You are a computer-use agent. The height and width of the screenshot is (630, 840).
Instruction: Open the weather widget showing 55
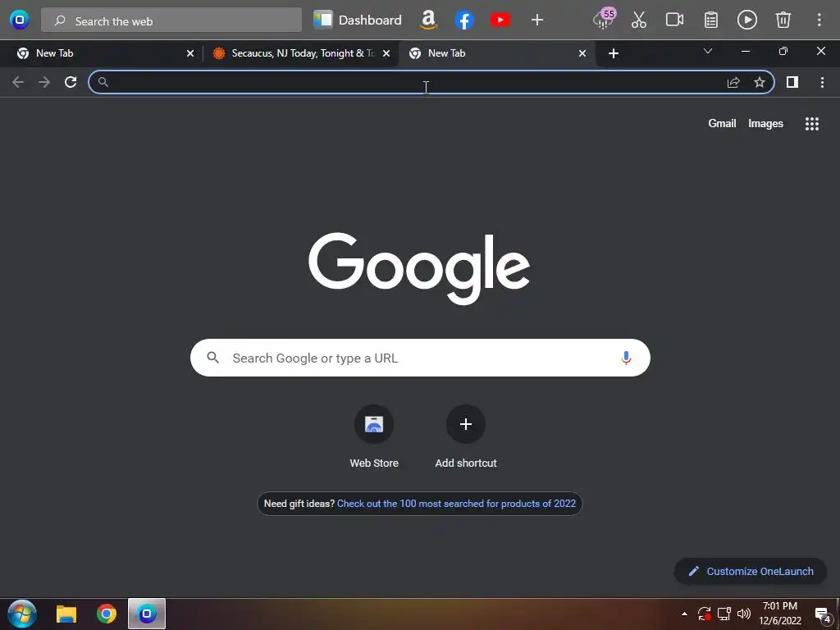point(605,20)
